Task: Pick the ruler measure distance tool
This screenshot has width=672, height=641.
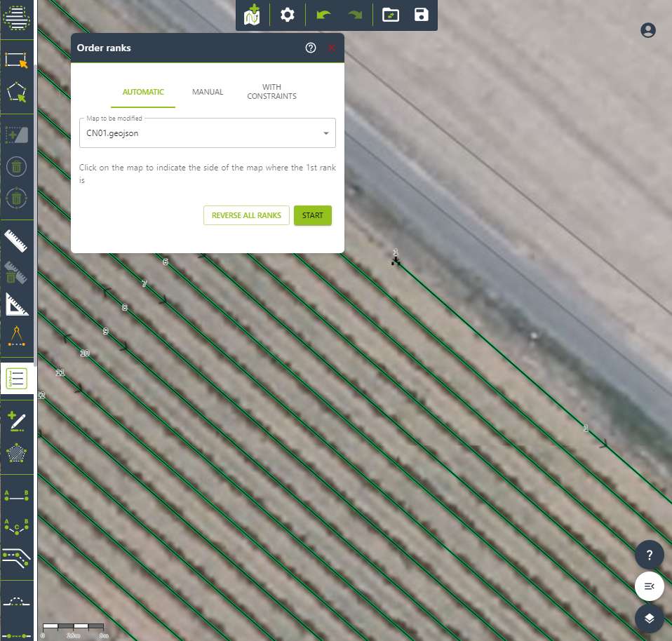Action: point(16,240)
